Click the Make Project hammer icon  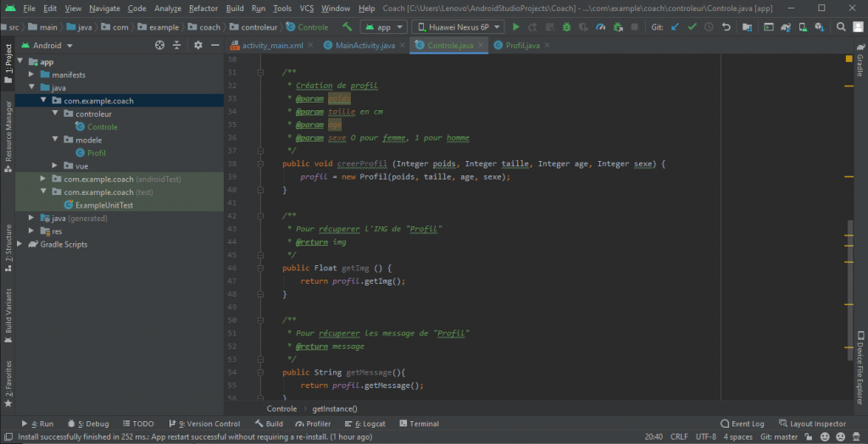pyautogui.click(x=346, y=27)
